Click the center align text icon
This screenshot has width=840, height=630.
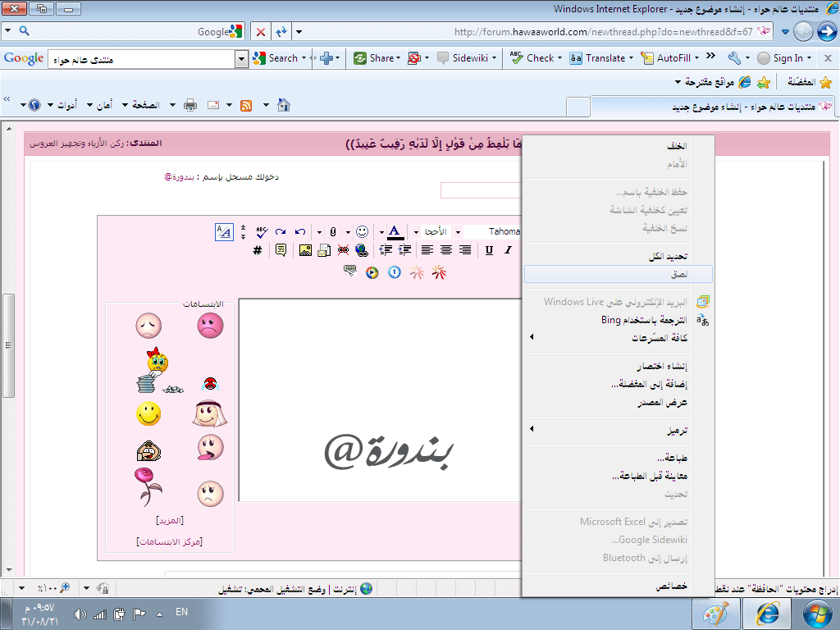(x=445, y=250)
